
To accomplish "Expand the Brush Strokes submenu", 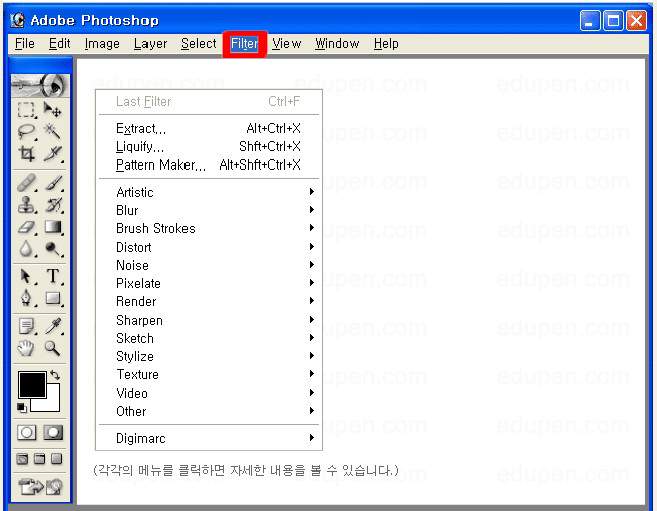I will click(x=209, y=229).
